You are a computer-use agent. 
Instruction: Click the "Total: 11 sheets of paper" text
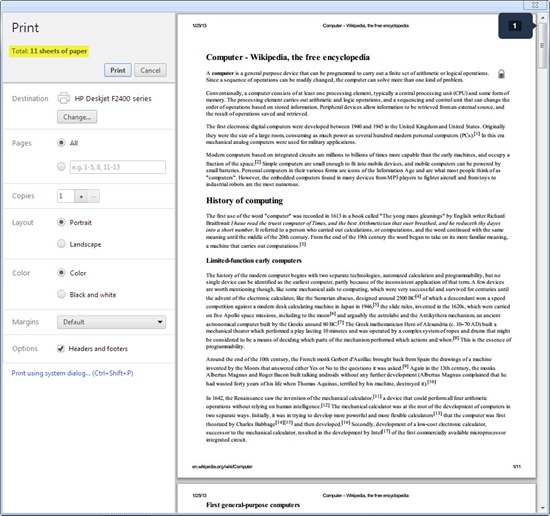49,51
